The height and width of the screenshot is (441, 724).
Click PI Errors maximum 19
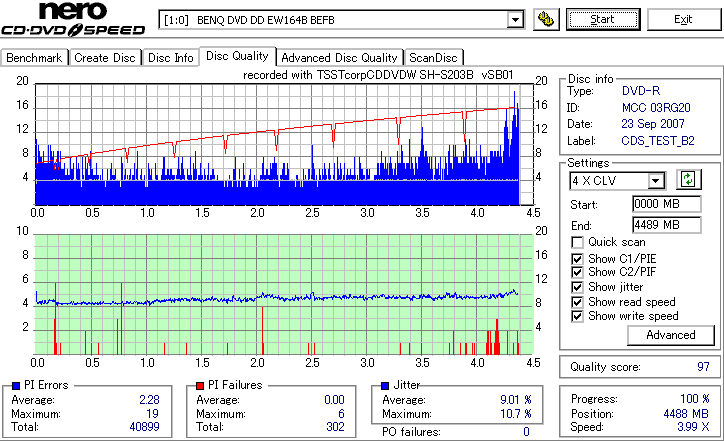point(152,414)
